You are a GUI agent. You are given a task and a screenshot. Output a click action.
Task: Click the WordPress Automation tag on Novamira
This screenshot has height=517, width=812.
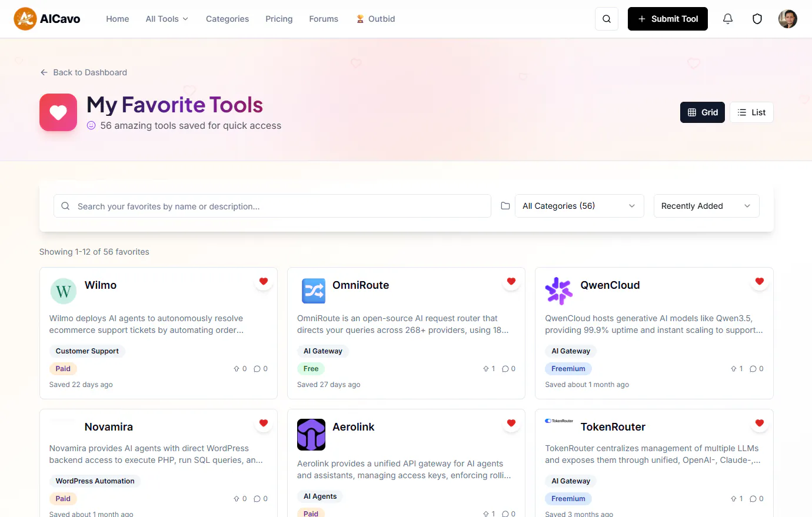tap(95, 481)
